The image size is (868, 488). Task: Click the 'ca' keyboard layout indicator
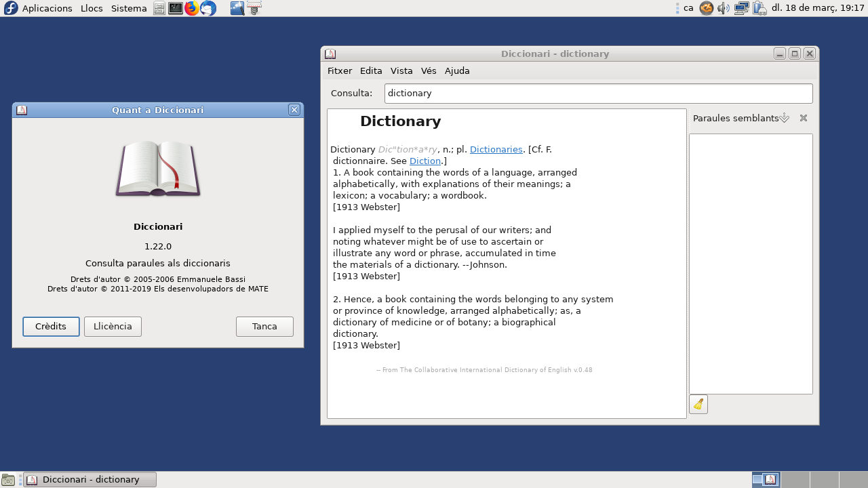688,8
